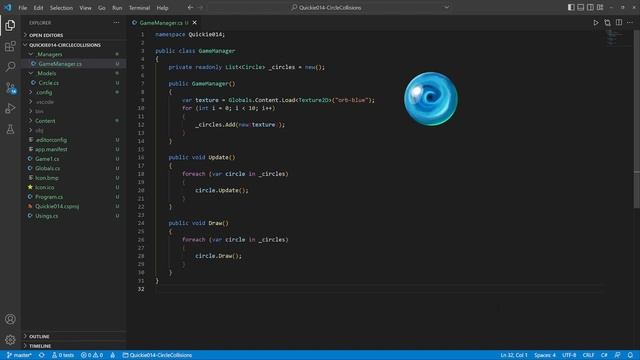Screen dimensions: 640x360
Task: Click the flame icon in status bar
Action: (x=113, y=355)
